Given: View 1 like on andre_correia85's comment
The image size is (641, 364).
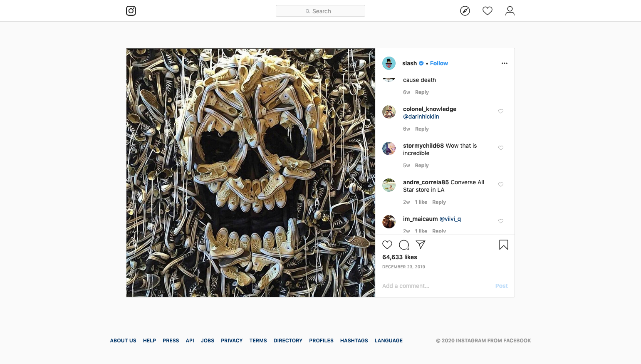Looking at the screenshot, I should (x=421, y=202).
